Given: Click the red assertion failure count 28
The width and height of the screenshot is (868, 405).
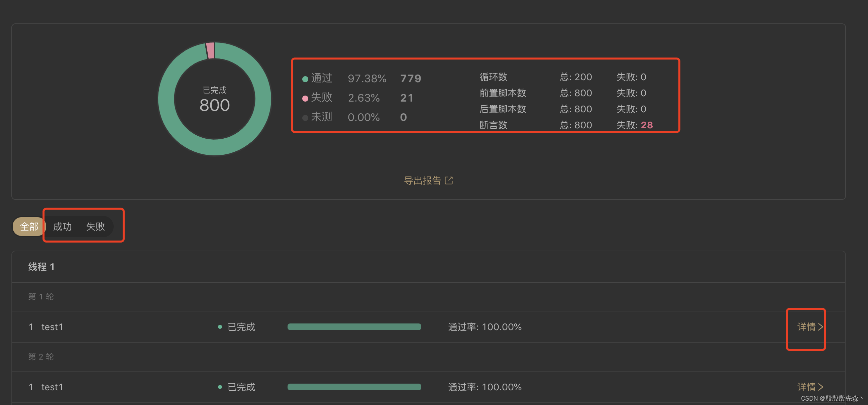Looking at the screenshot, I should point(647,125).
